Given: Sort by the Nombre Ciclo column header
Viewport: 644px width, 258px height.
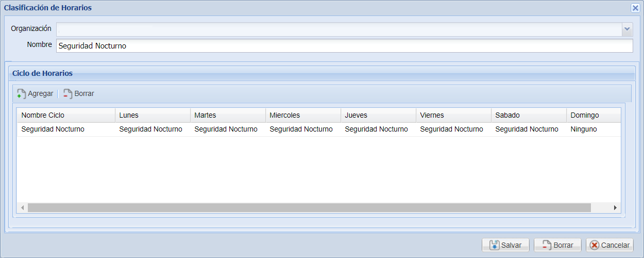Looking at the screenshot, I should tap(65, 115).
